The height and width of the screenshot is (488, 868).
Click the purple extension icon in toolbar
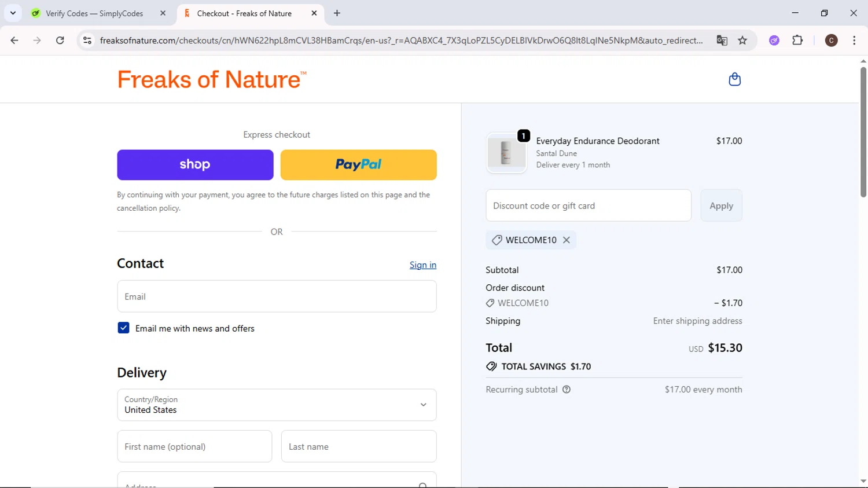pos(774,41)
